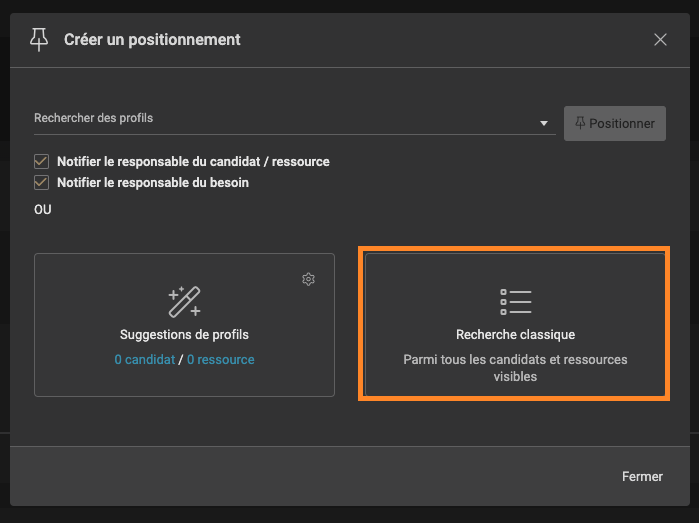Screen dimensions: 699x523
Task: Toggle the Notifier le responsable du besoin checkbox
Action: click(x=41, y=182)
